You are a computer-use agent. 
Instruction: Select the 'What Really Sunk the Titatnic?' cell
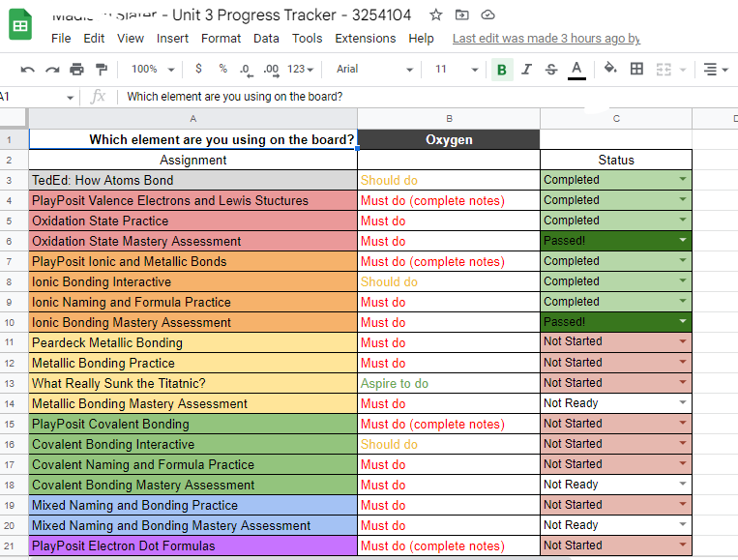tap(193, 384)
